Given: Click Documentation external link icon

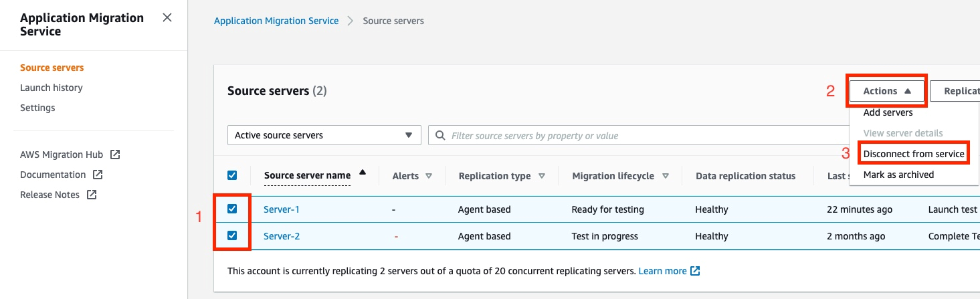Looking at the screenshot, I should click(x=98, y=175).
